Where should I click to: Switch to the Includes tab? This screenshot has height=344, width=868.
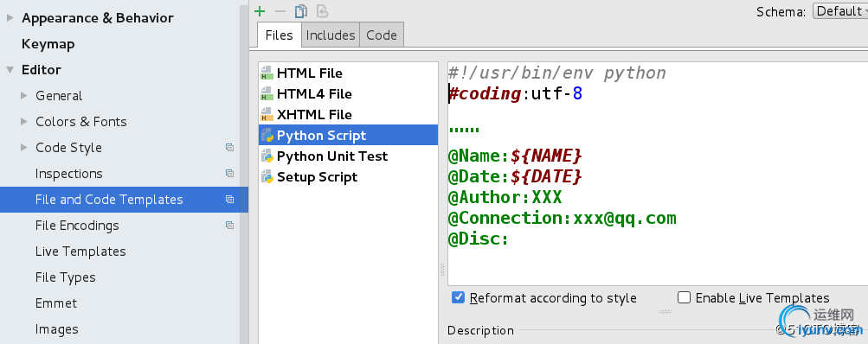point(331,35)
